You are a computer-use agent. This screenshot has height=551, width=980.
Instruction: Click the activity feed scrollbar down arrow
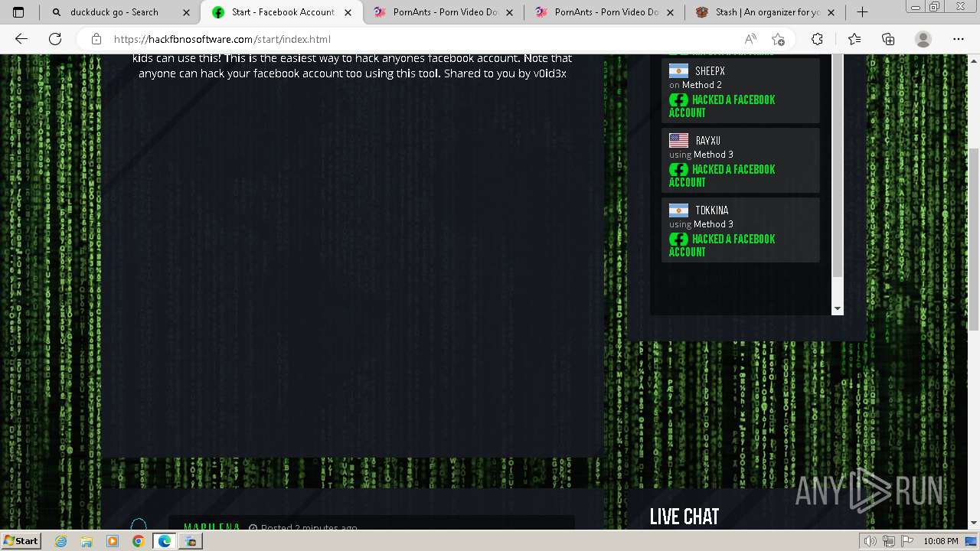pos(837,308)
